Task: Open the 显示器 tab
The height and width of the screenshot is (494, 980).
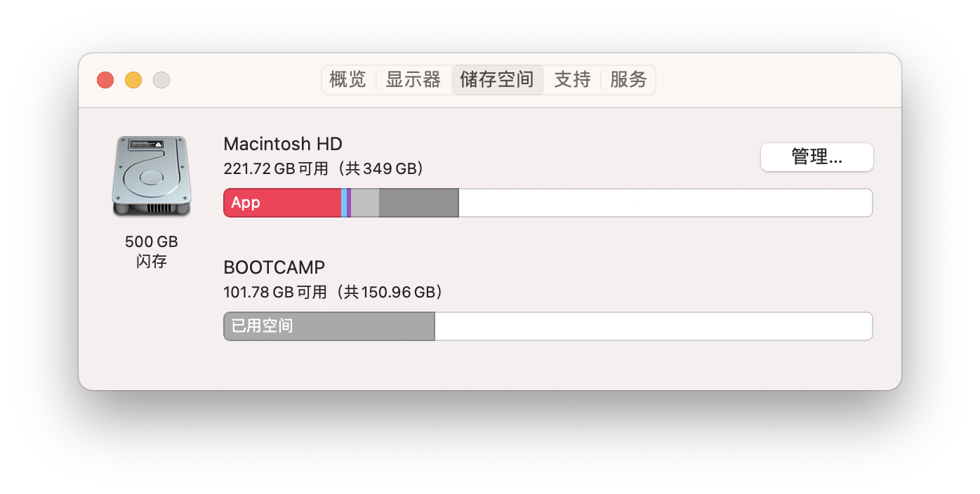Action: click(x=413, y=80)
